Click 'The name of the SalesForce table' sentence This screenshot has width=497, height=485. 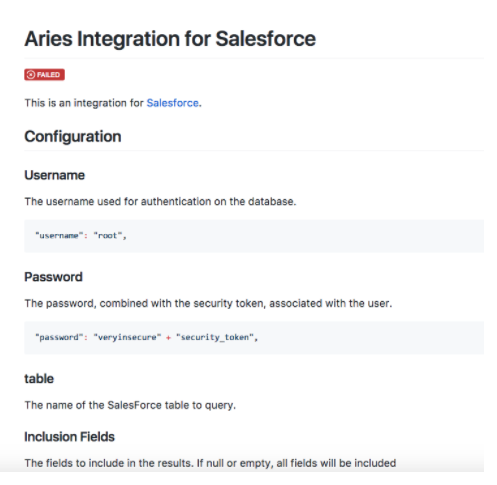(x=130, y=405)
